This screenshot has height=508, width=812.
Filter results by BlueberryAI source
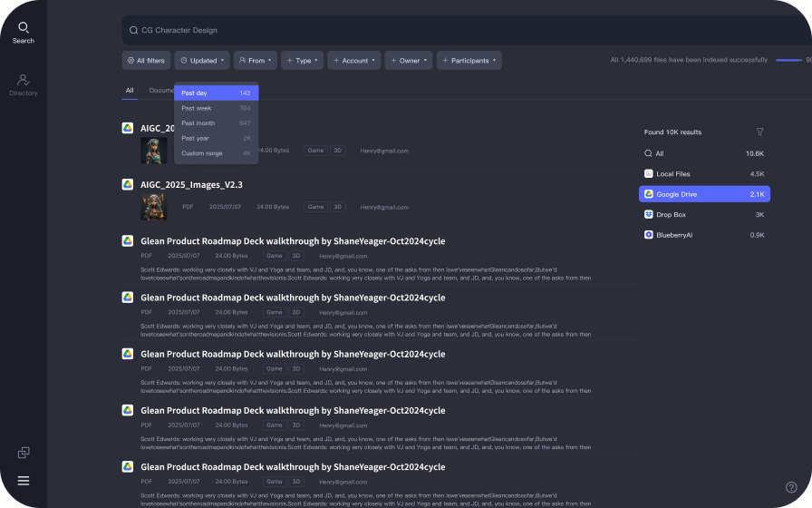(x=704, y=234)
